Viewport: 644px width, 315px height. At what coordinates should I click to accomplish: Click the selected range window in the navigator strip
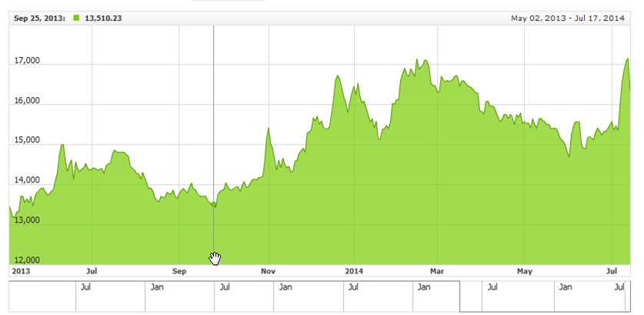click(545, 297)
